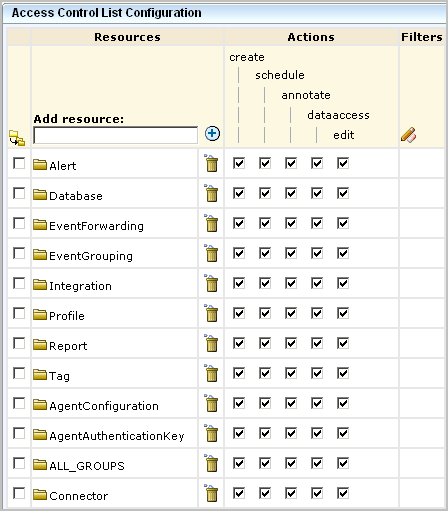The height and width of the screenshot is (511, 448).
Task: Click the folder tree icon in header
Action: click(x=17, y=138)
